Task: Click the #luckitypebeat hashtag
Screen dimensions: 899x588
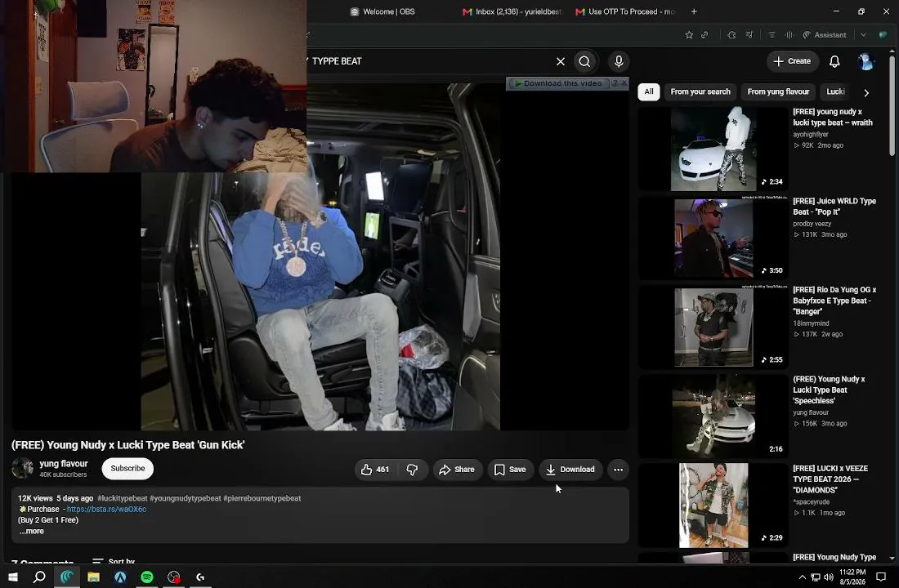Action: pyautogui.click(x=122, y=498)
